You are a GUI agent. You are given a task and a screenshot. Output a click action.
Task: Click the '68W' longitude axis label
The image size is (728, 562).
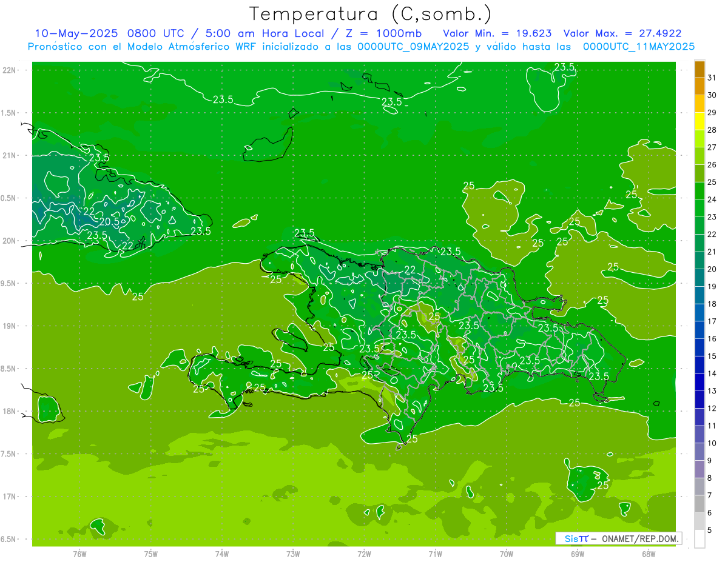point(649,554)
